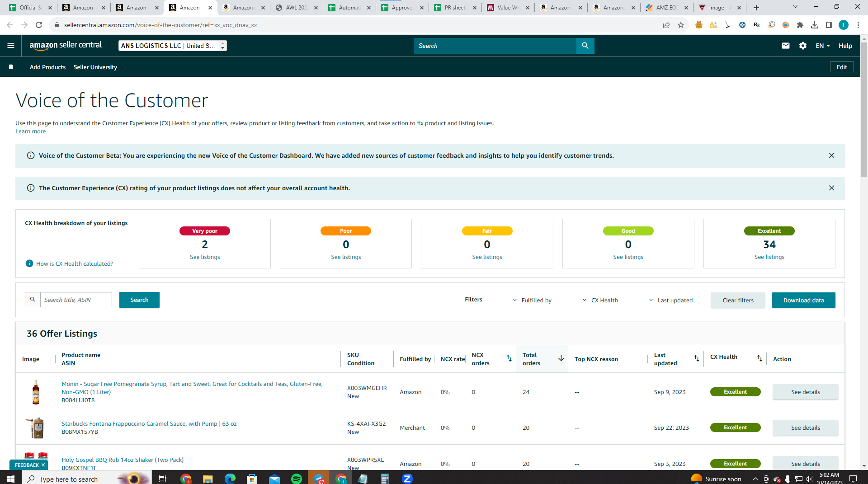868x484 pixels.
Task: Expand the CX Health filter
Action: 600,300
